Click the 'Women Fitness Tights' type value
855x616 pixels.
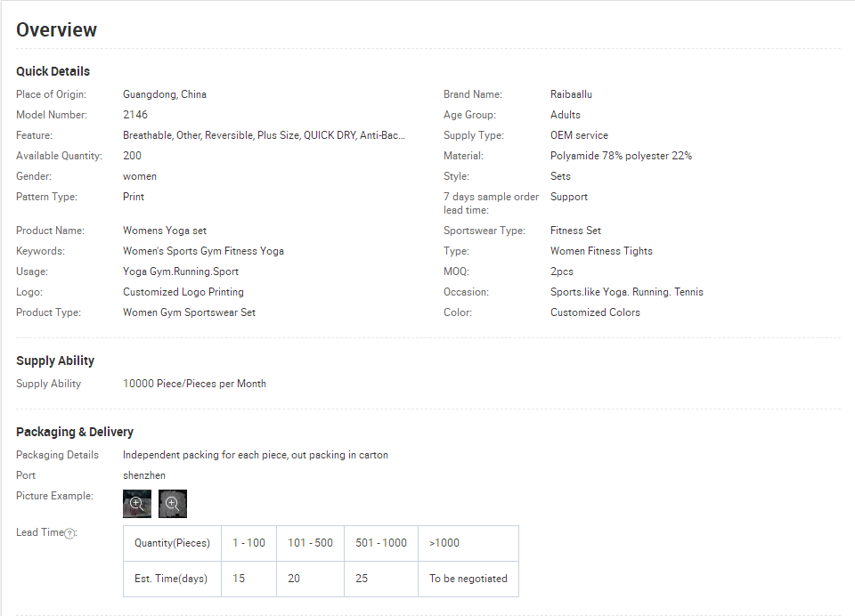pyautogui.click(x=601, y=251)
